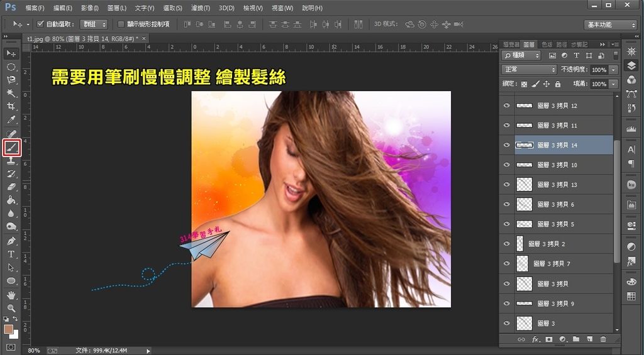
Task: Select the Brush tool
Action: pyautogui.click(x=11, y=147)
